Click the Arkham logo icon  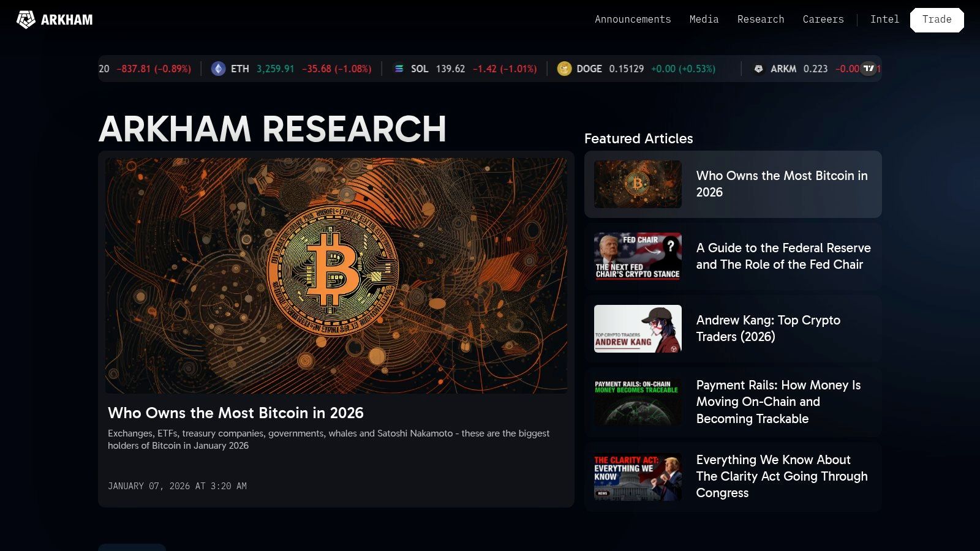[26, 20]
